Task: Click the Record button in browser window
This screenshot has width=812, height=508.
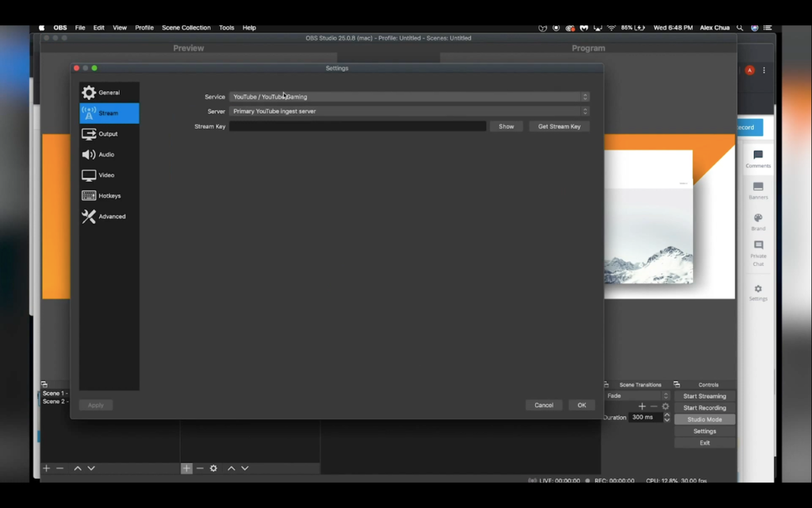Action: (x=749, y=128)
